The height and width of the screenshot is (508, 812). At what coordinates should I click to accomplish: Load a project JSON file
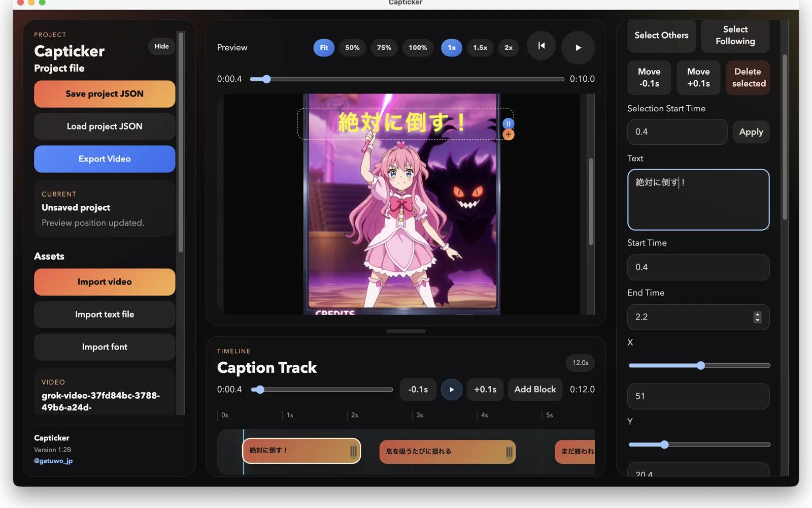pos(105,126)
